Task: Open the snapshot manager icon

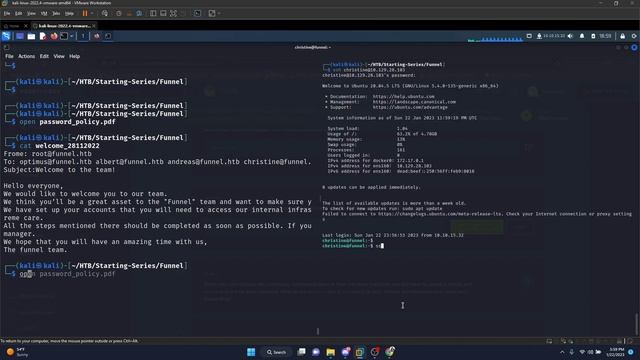Action: pos(139,13)
